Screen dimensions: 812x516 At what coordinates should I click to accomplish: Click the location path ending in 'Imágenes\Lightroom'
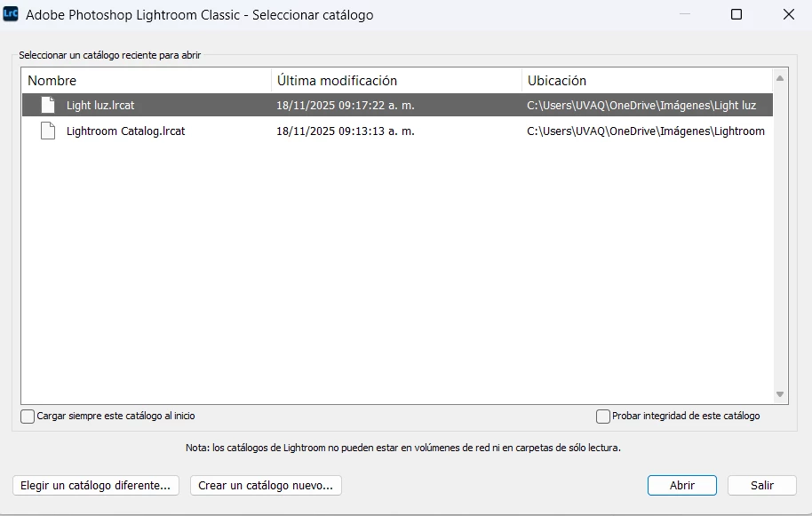646,131
